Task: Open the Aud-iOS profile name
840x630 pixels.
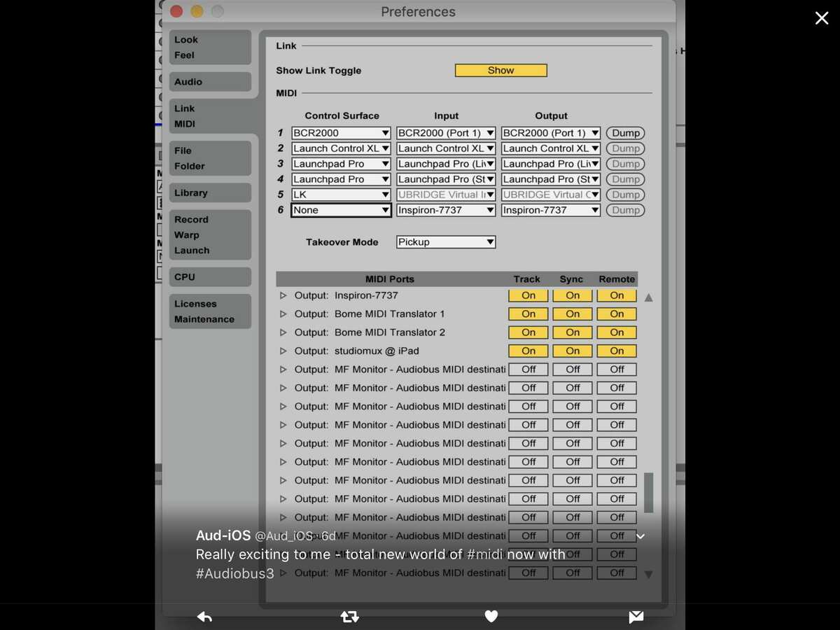Action: coord(223,535)
